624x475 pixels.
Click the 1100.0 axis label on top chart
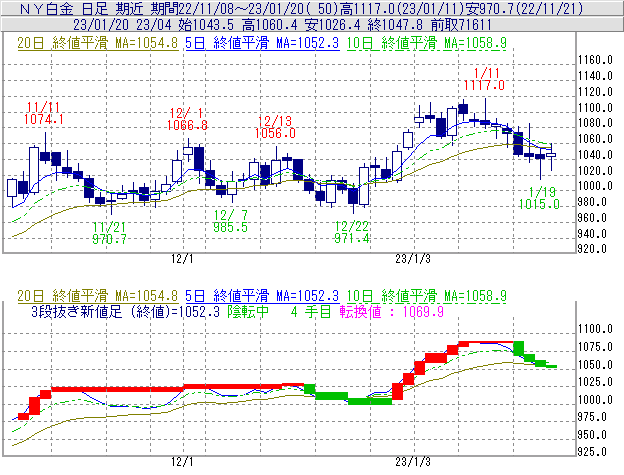point(595,107)
